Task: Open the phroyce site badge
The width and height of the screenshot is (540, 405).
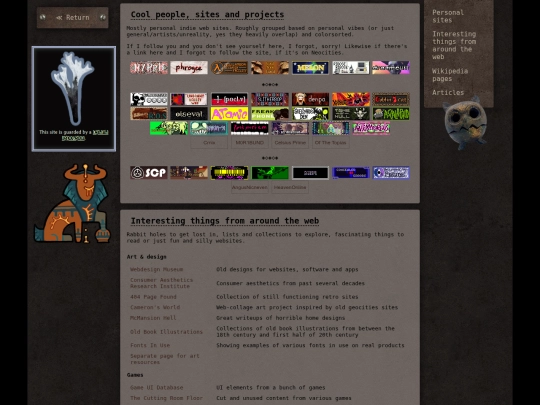Action: [x=189, y=68]
